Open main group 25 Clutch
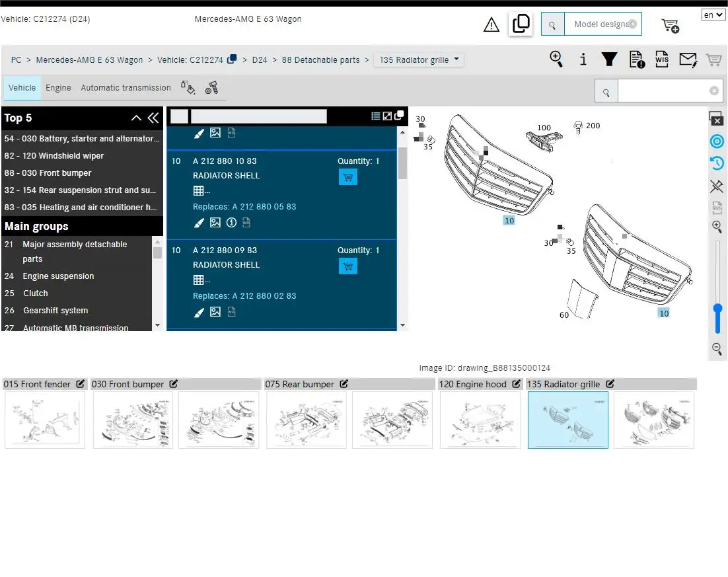 click(x=77, y=293)
